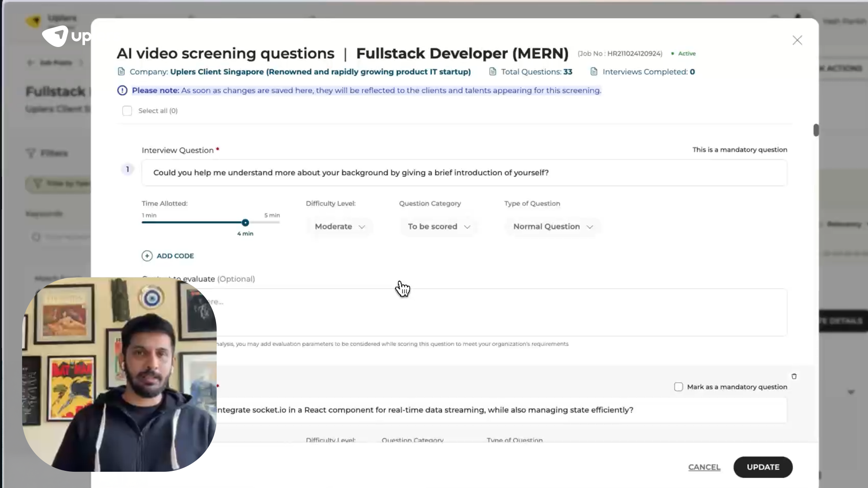Click the plus circle icon beside ADD CODE
Viewport: 868px width, 488px height.
147,256
